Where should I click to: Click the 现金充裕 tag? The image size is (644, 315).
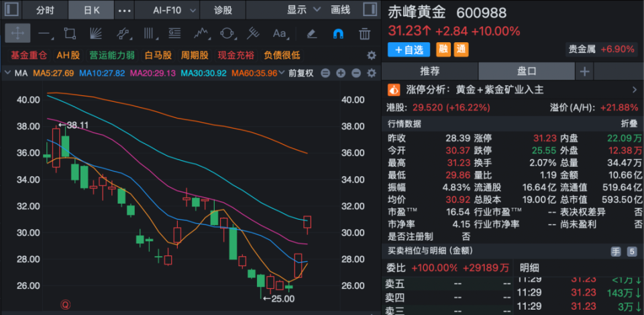tap(235, 56)
